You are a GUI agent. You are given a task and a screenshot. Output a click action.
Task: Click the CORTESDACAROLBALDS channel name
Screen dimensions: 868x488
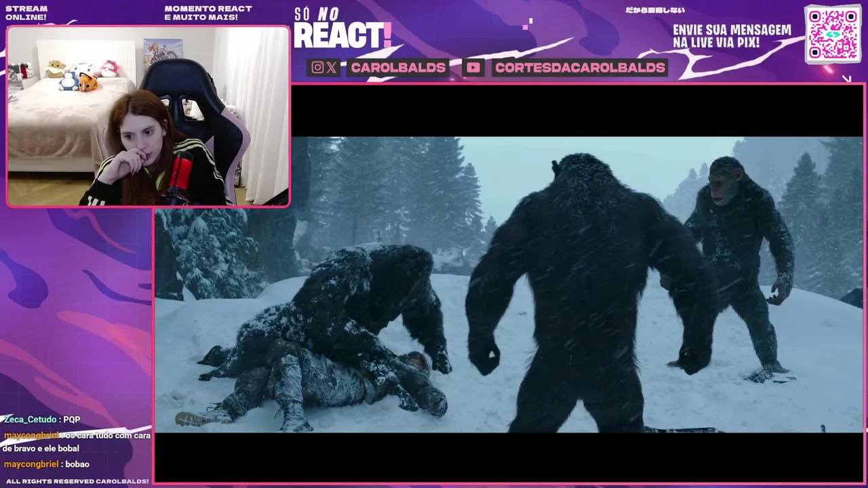580,67
